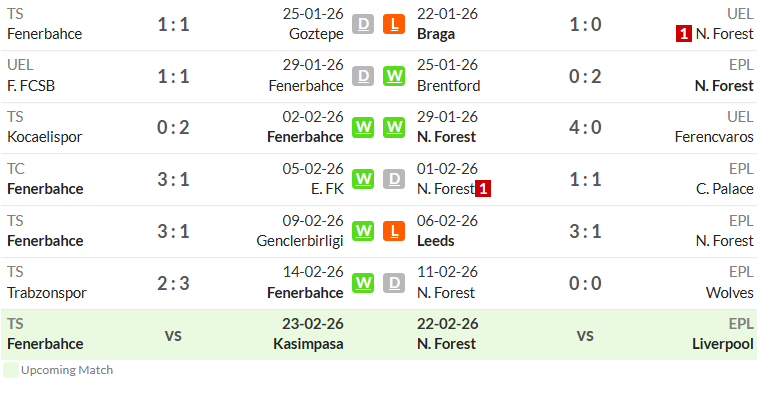The height and width of the screenshot is (401, 757).
Task: Click the 2:3 score of Trabzonspor match
Action: click(173, 283)
